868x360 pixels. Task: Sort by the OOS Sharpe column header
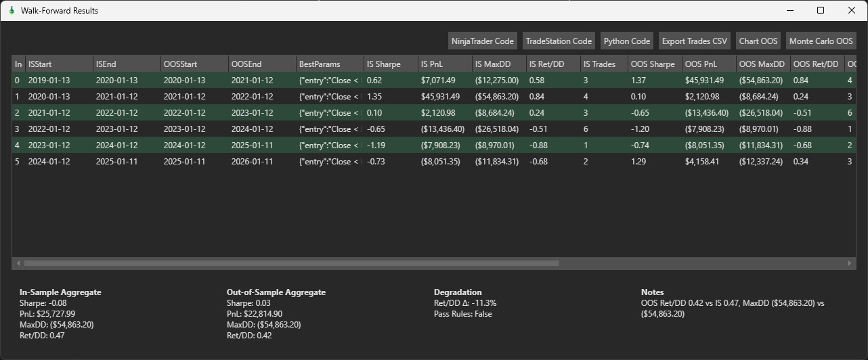click(x=655, y=64)
